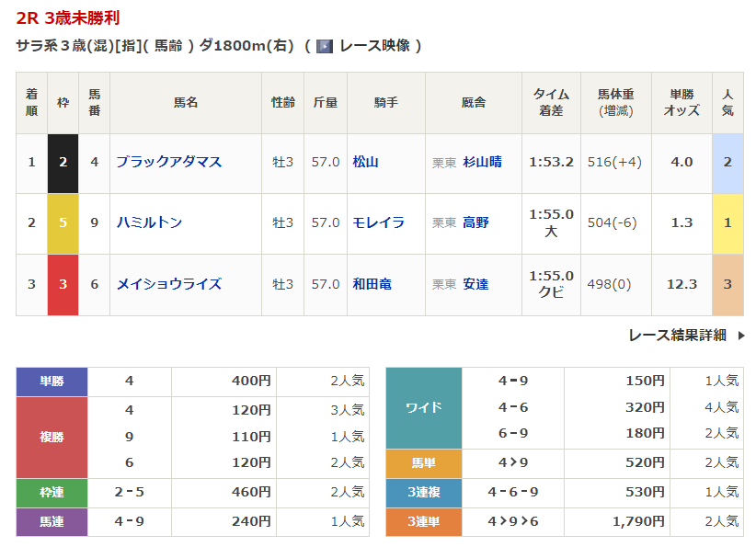The image size is (756, 547).
Task: Open trainer 高野 profile
Action: (475, 222)
